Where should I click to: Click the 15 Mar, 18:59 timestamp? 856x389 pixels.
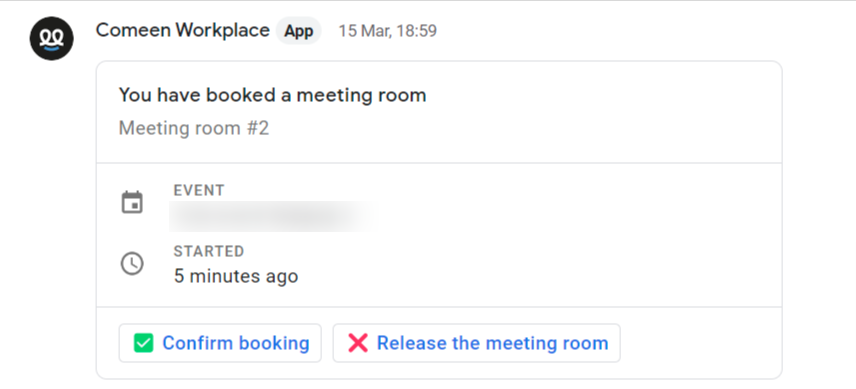[x=388, y=31]
